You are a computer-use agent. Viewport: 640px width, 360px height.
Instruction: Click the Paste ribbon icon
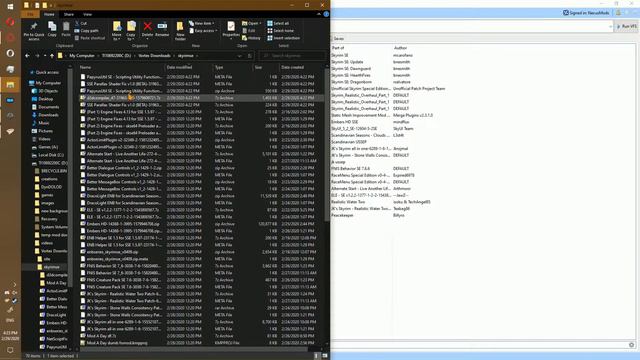click(66, 29)
